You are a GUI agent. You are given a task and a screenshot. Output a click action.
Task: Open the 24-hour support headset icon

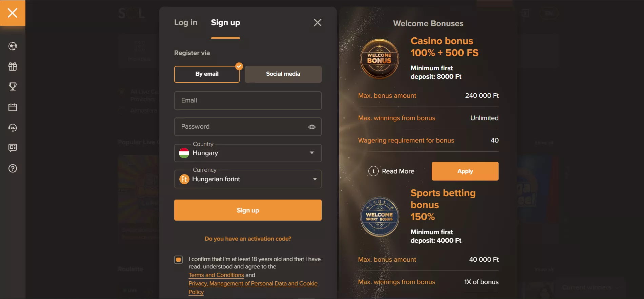(13, 128)
